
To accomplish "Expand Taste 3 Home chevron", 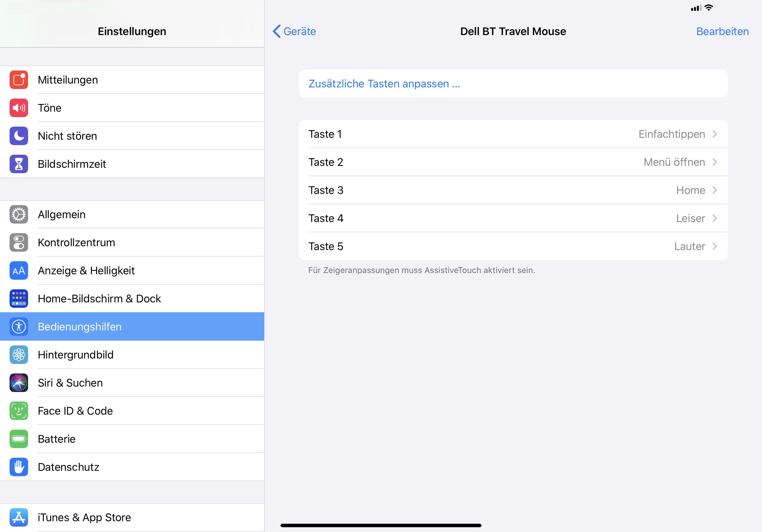I will coord(714,190).
